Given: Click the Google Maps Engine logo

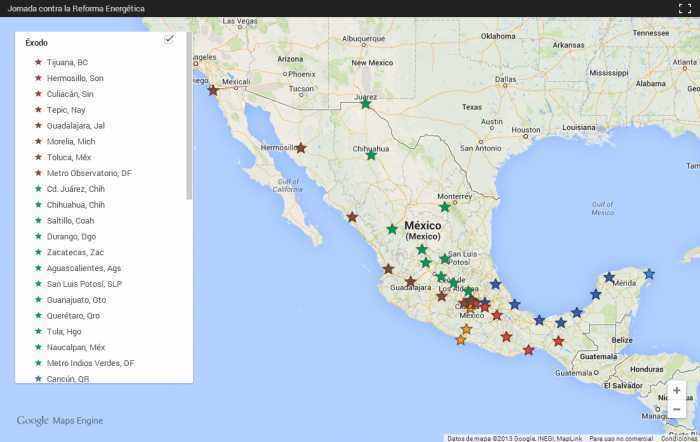Looking at the screenshot, I should click(59, 421).
